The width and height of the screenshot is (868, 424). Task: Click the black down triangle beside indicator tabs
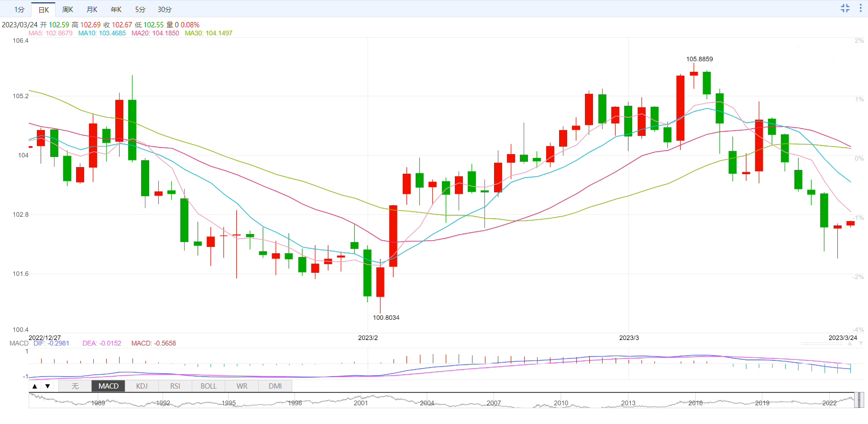[x=47, y=386]
